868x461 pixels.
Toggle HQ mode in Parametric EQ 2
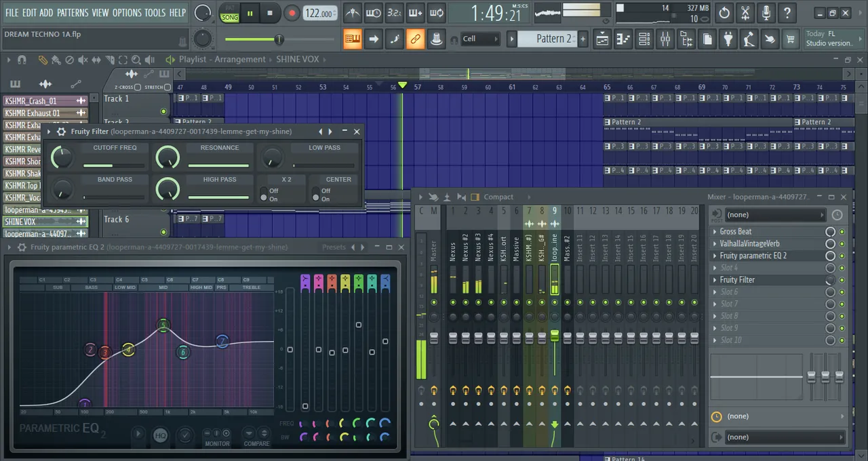pyautogui.click(x=160, y=435)
